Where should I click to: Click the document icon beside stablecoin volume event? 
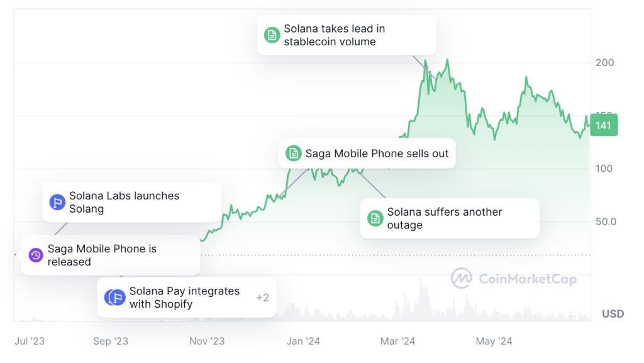click(272, 35)
